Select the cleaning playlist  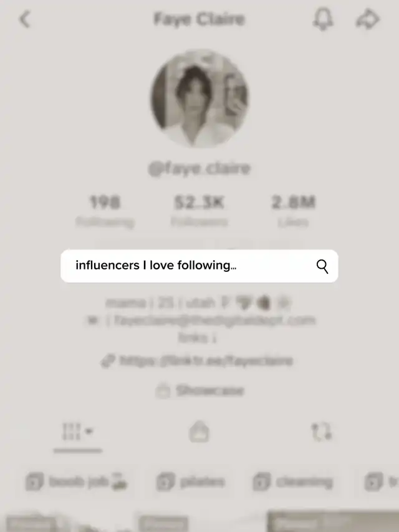pos(294,481)
